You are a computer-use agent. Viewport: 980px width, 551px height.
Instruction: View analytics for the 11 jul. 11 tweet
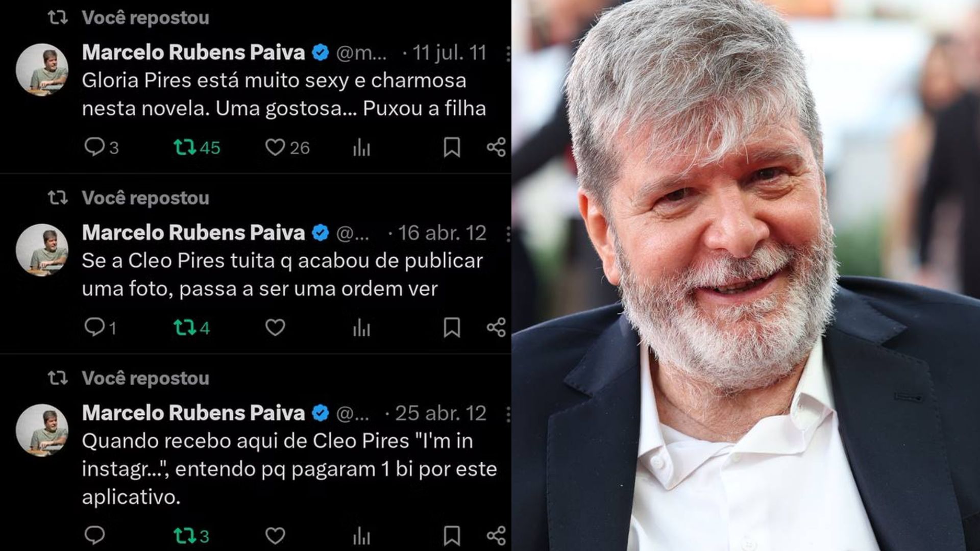click(x=361, y=147)
